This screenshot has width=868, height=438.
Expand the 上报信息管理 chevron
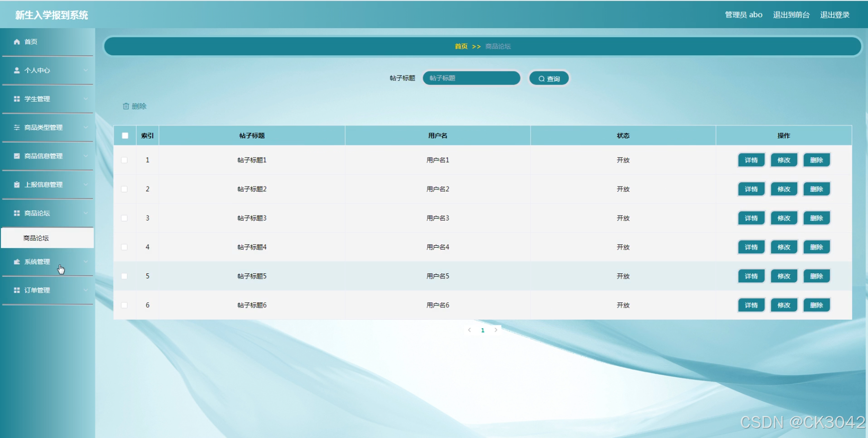coord(86,185)
